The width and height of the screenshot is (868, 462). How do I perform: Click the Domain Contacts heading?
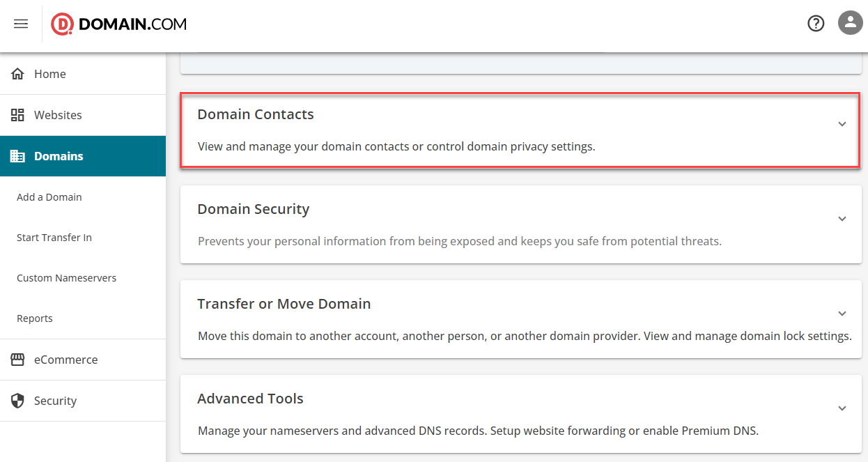coord(256,114)
